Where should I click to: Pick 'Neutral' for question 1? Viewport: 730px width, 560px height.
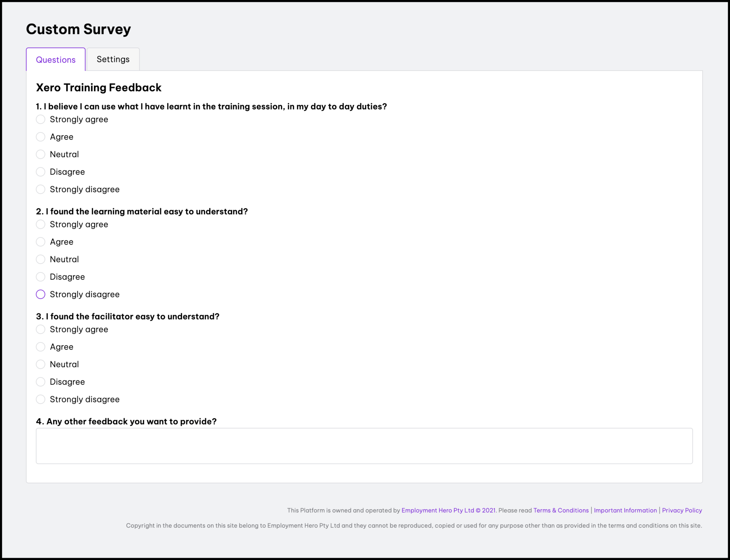pyautogui.click(x=40, y=154)
